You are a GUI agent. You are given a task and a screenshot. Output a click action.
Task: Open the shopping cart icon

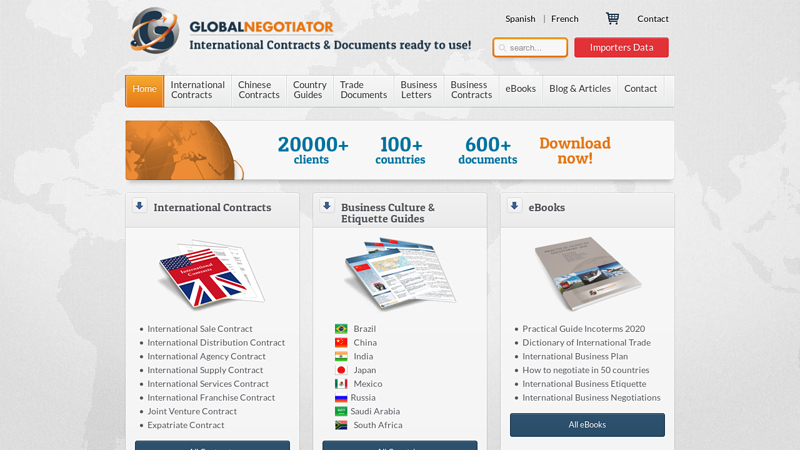click(612, 18)
